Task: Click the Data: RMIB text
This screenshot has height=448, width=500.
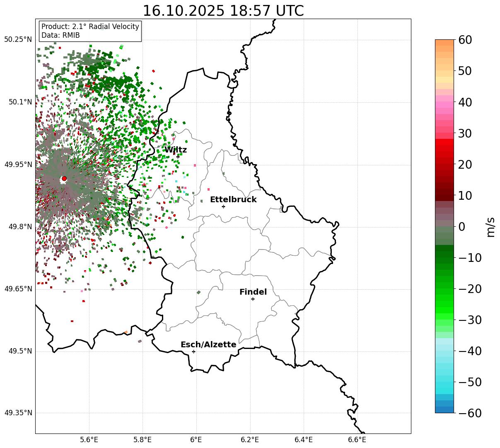Action: [x=60, y=35]
